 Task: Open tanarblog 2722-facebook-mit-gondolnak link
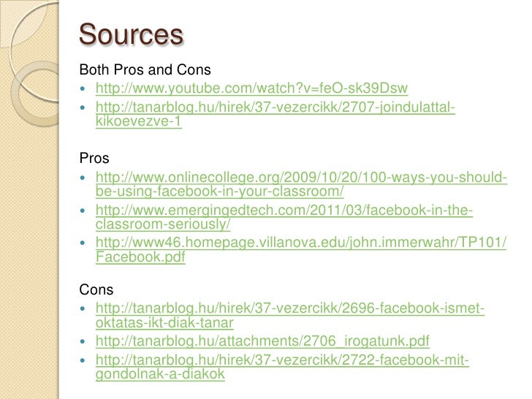click(x=282, y=367)
